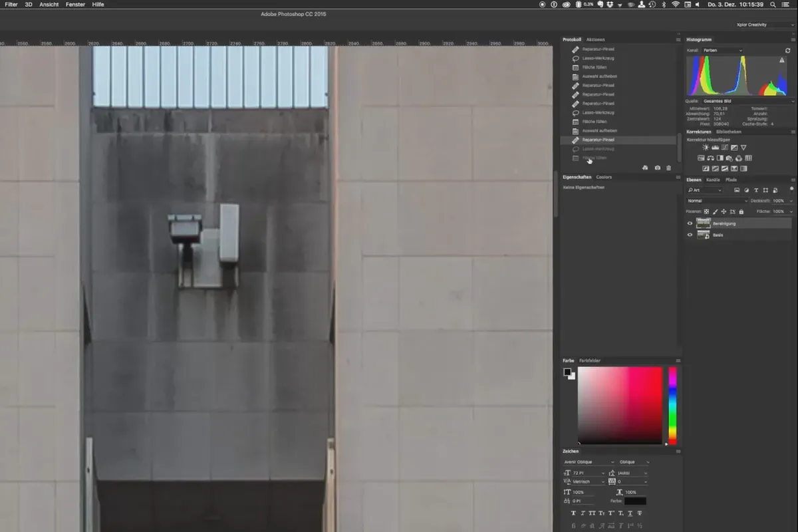The height and width of the screenshot is (532, 798).
Task: Click the Wi-Fi icon in menu bar
Action: point(676,5)
